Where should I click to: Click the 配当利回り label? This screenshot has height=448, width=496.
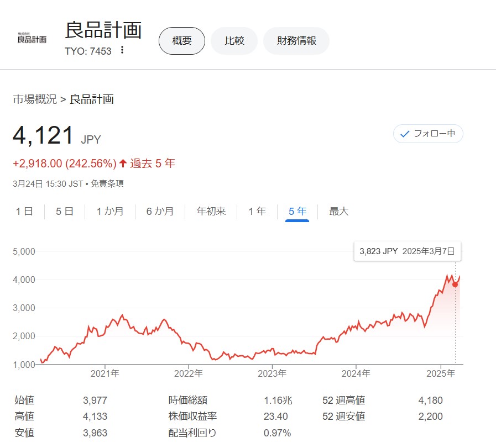192,433
